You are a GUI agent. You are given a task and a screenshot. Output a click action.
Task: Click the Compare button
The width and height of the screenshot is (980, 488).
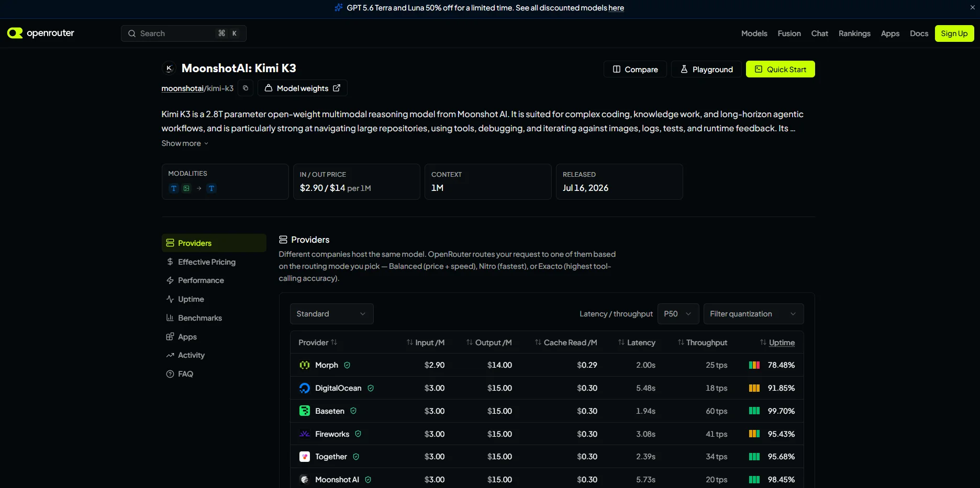[x=635, y=69]
